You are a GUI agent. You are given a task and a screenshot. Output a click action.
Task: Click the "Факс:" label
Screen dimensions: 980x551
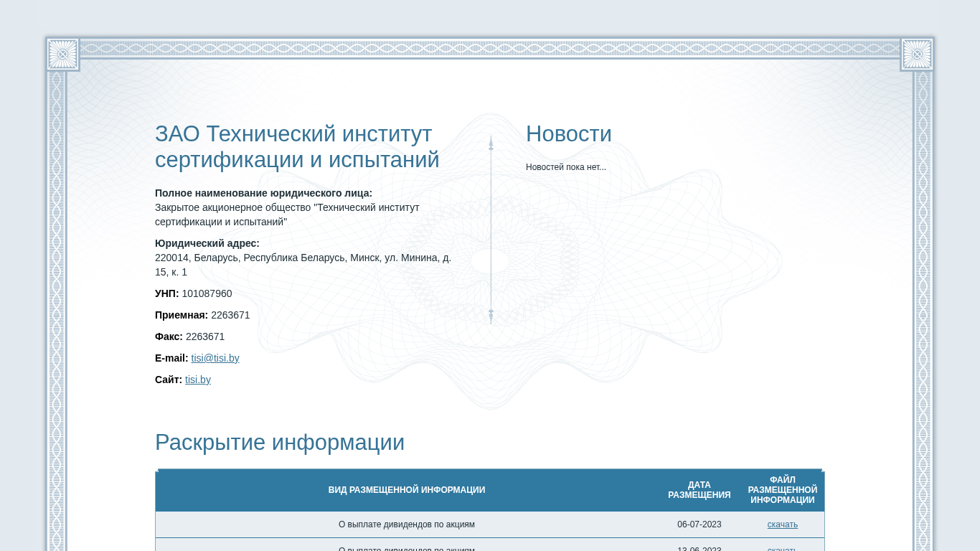[169, 336]
